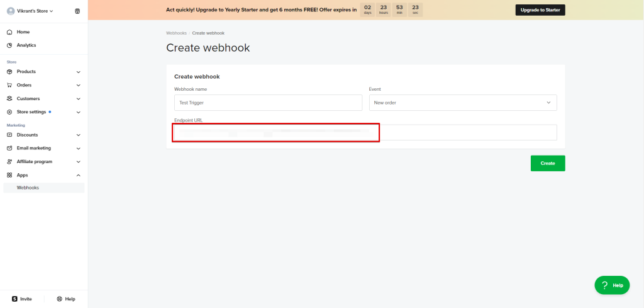This screenshot has height=308, width=644.
Task: Collapse the Apps section chevron
Action: click(78, 175)
